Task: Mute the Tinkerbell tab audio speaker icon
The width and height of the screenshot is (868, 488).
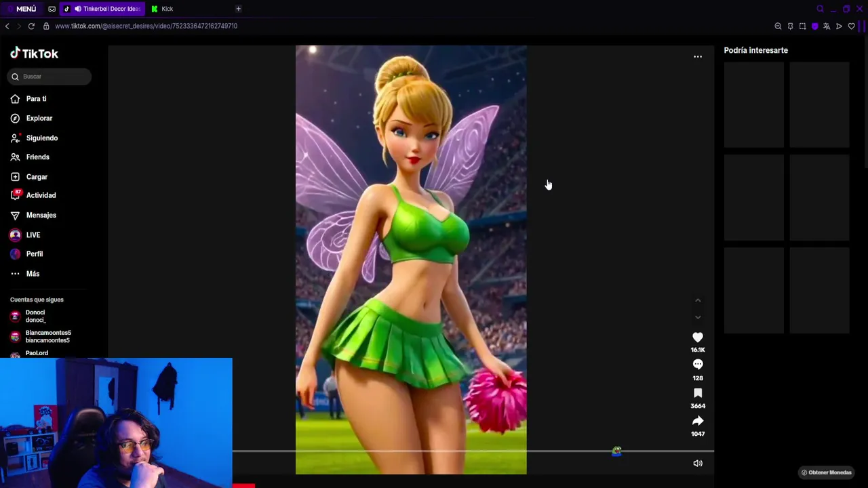Action: 77,9
